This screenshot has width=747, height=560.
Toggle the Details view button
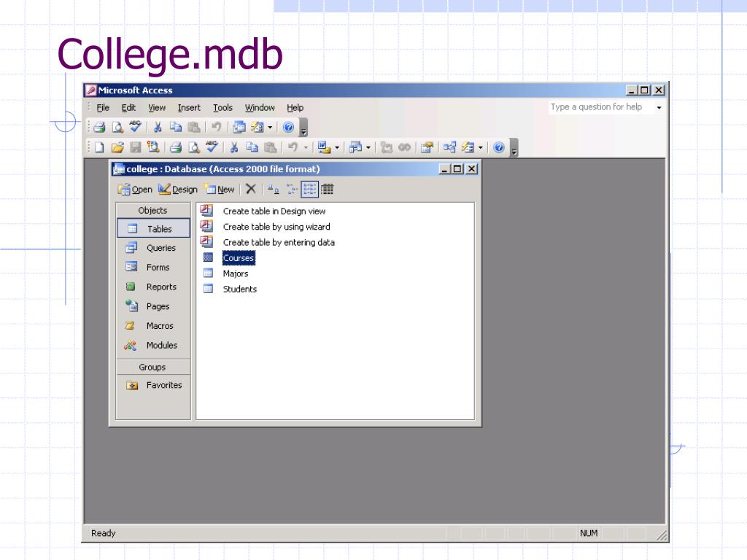point(328,189)
